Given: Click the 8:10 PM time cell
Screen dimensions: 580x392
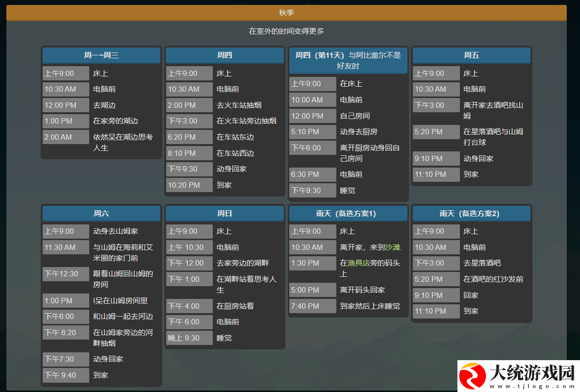Looking at the screenshot, I should click(x=189, y=153).
